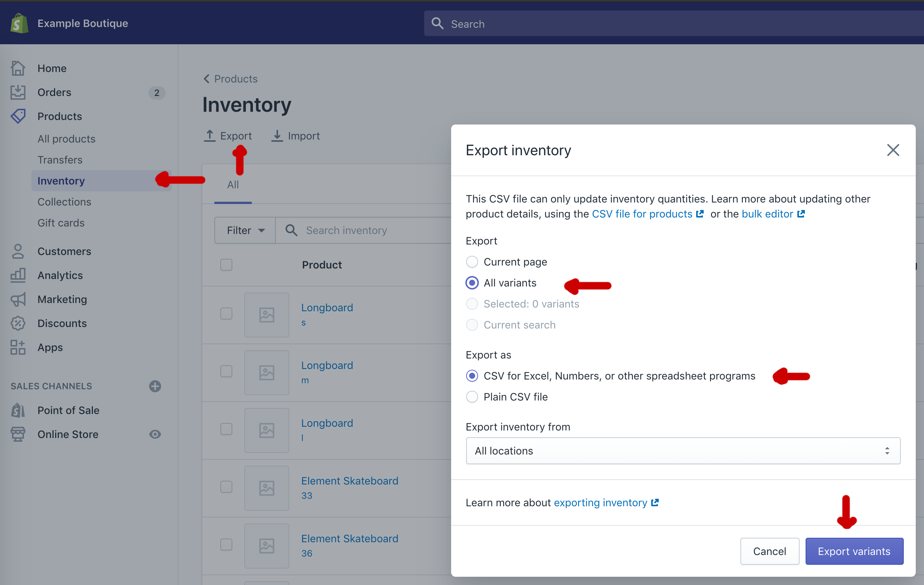Tick the checkbox for Element Skateboard 33
Viewport: 924px width, 585px height.
[226, 487]
